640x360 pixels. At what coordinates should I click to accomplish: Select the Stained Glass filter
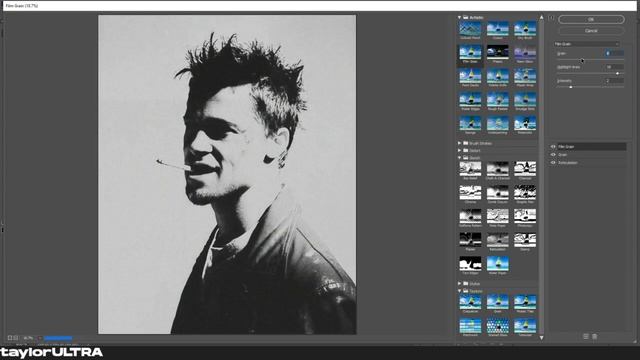(498, 327)
